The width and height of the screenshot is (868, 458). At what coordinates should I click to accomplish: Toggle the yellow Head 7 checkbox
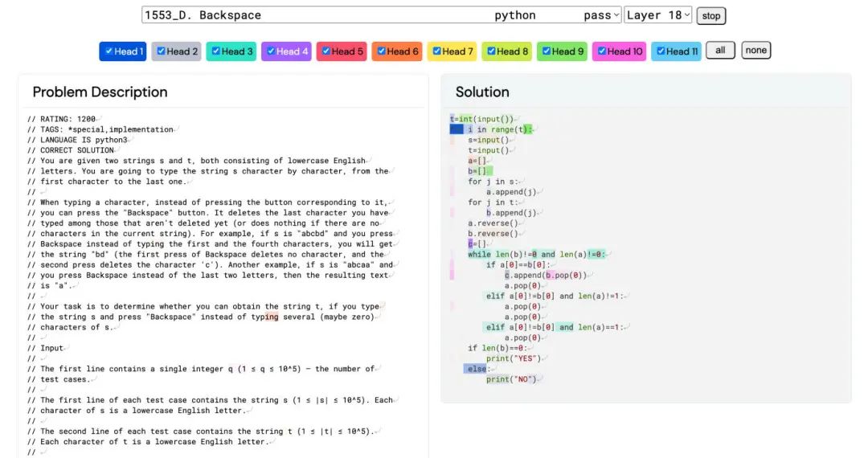[436, 51]
